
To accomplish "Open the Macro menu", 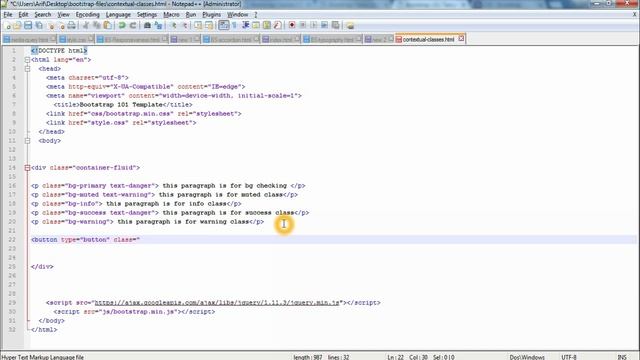I will pyautogui.click(x=171, y=14).
